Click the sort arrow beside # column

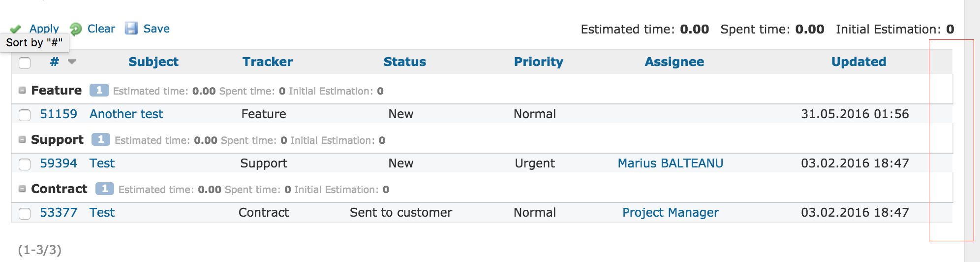point(72,62)
